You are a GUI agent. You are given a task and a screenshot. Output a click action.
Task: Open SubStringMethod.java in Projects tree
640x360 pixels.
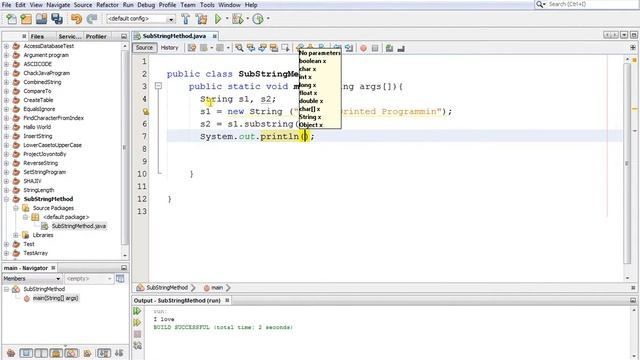tap(78, 226)
